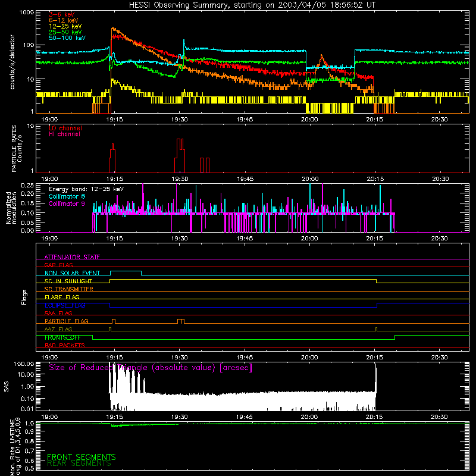The height and width of the screenshot is (476, 476).
Task: Select the SC TRANSMITTER flag label
Action: (x=69, y=289)
